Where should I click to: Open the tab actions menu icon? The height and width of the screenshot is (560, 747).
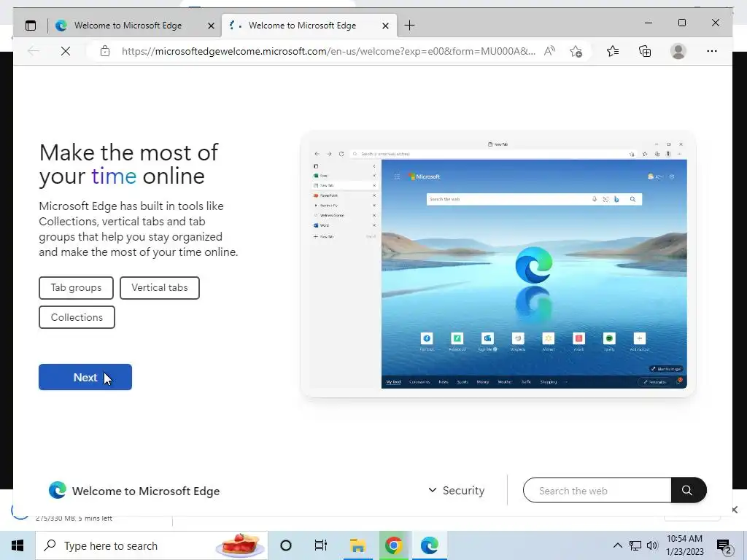(31, 26)
